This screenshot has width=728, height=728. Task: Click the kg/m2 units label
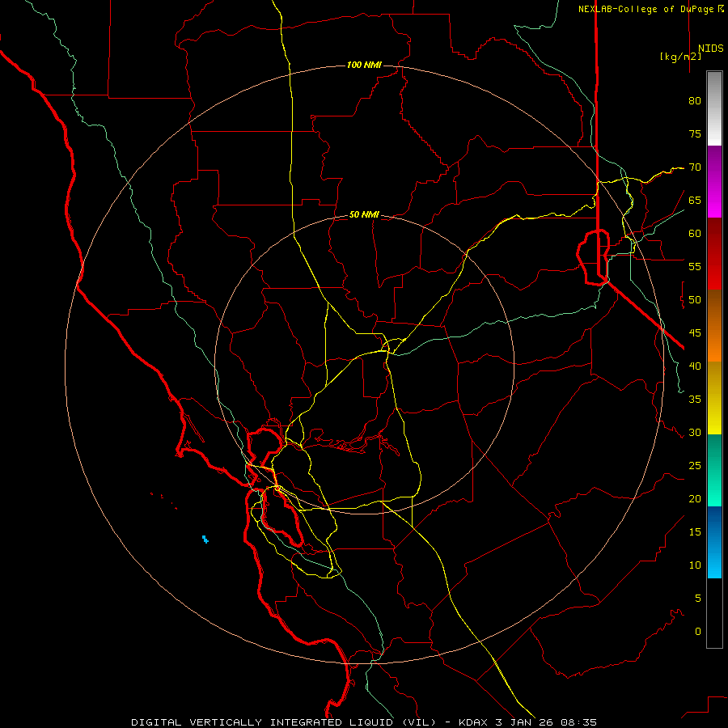click(x=680, y=57)
